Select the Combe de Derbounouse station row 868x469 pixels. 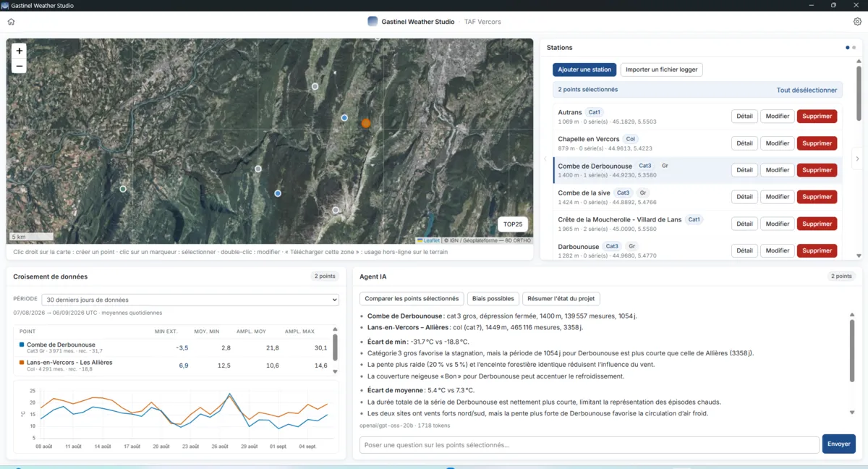point(697,170)
